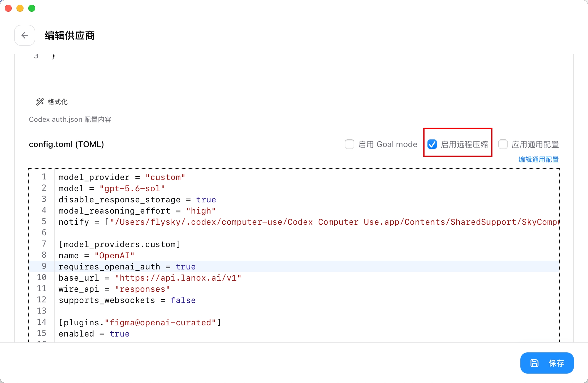Select the "gpt-5.6-sol" model value
Image resolution: width=588 pixels, height=383 pixels.
[132, 189]
